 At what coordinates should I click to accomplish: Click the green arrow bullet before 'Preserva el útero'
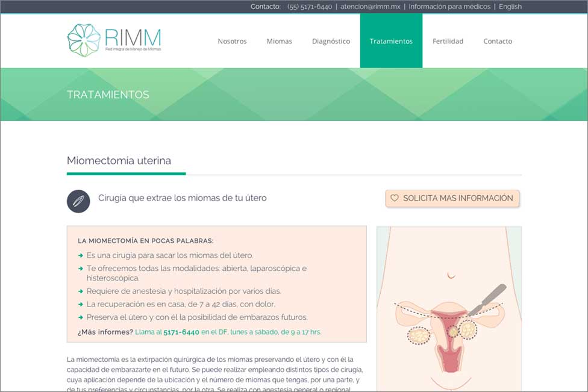(x=80, y=317)
